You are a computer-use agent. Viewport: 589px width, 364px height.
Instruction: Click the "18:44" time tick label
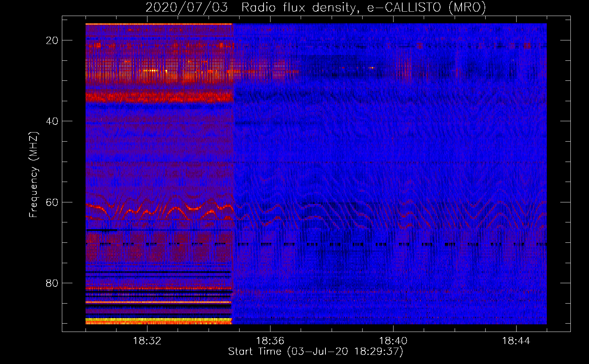pos(516,341)
